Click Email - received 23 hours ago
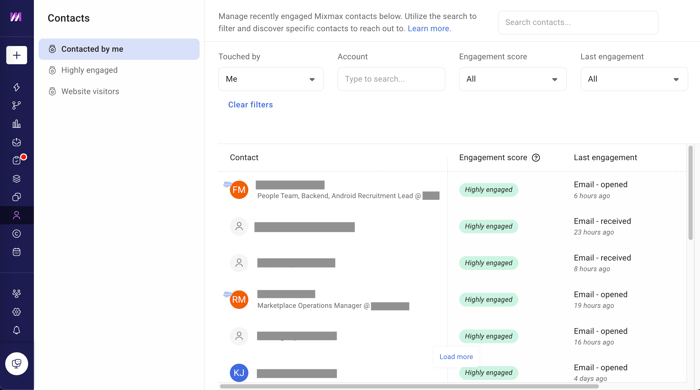This screenshot has width=700, height=390. pyautogui.click(x=602, y=226)
